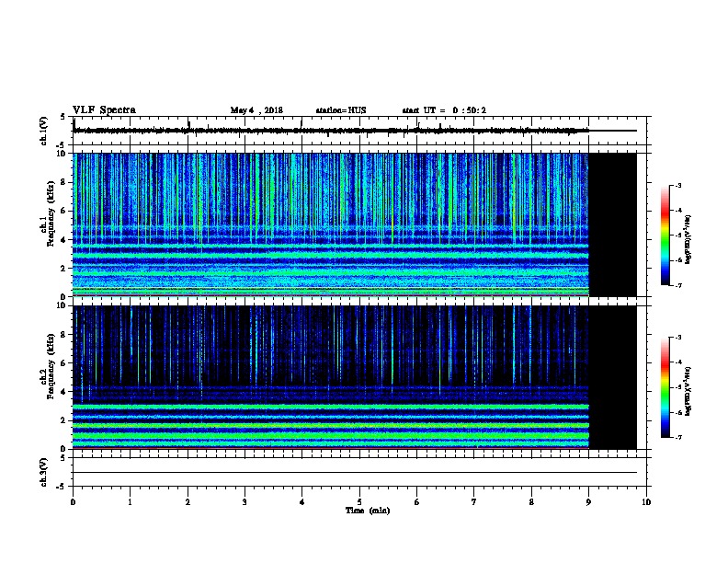Image resolution: width=728 pixels, height=563 pixels.
Task: Click the log(PSD) label beside ch.1 colorbar
Action: coord(688,239)
